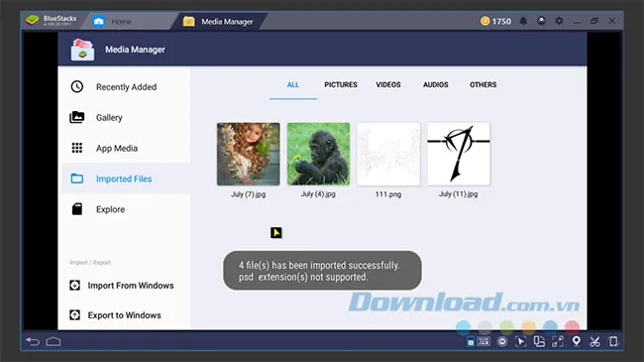Restore down the BlueStacks window
Viewport: 644px width, 362px height.
click(x=594, y=21)
